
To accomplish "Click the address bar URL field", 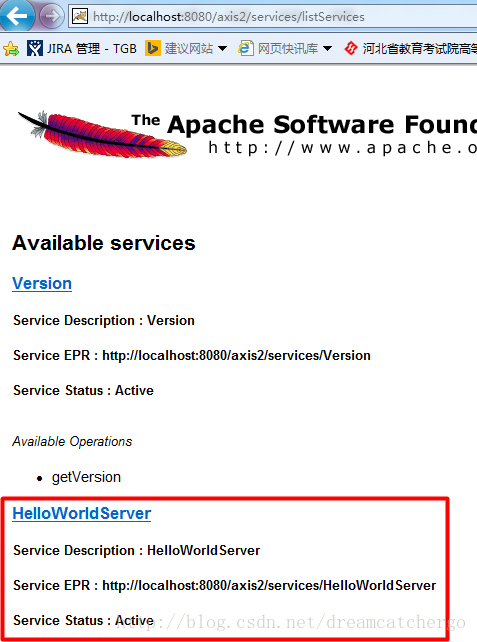I will click(x=272, y=16).
